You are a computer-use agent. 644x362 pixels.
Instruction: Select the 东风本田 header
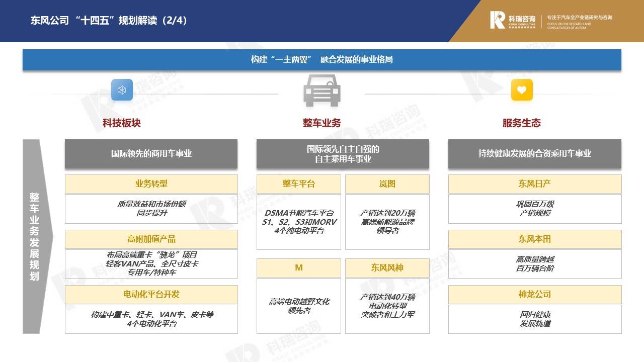pos(535,239)
